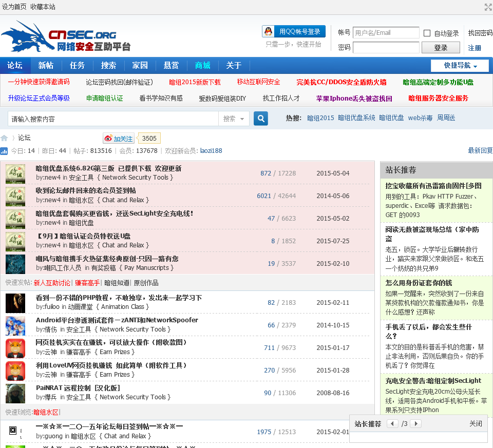Click the home icon in breadcrumb
This screenshot has height=448, width=493.
tap(5, 138)
